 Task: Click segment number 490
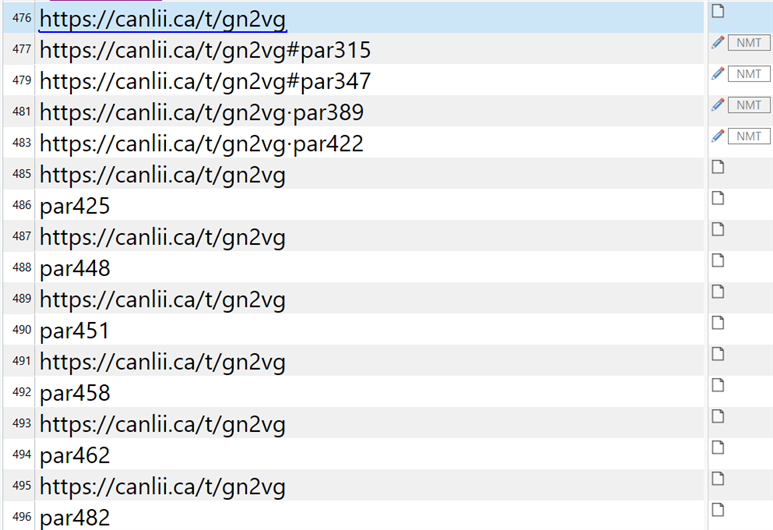coord(22,330)
